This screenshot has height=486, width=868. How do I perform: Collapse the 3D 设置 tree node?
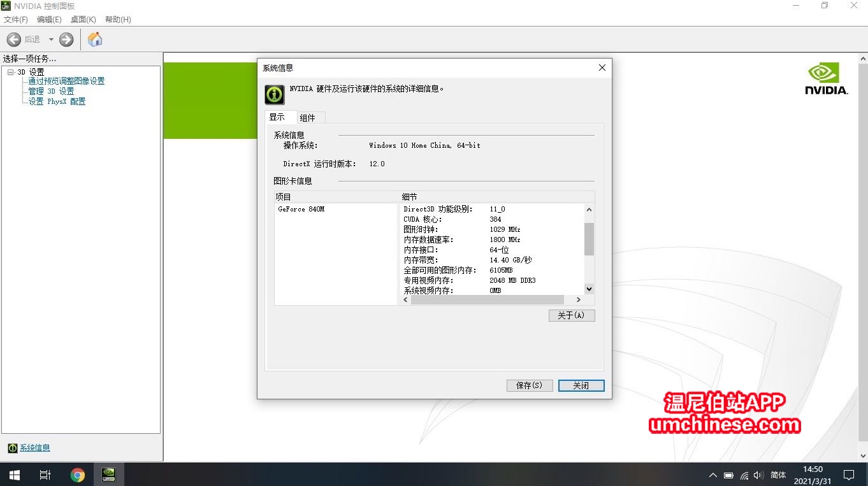coord(11,73)
